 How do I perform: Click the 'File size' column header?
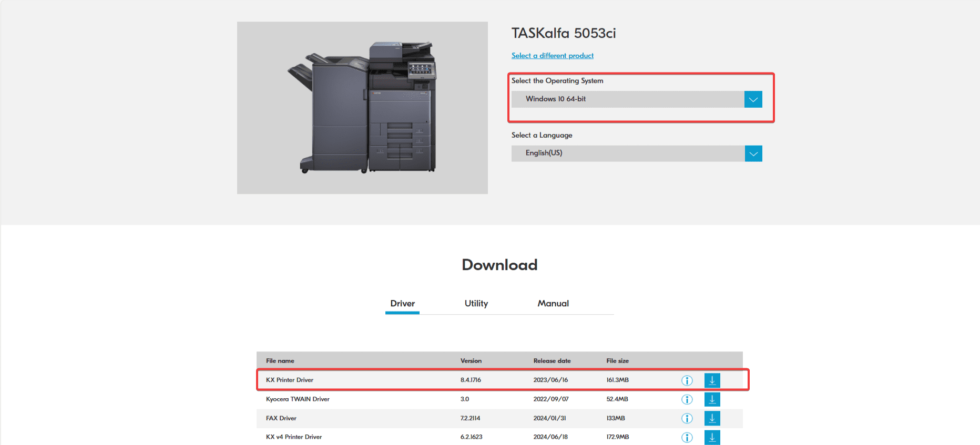pos(618,361)
